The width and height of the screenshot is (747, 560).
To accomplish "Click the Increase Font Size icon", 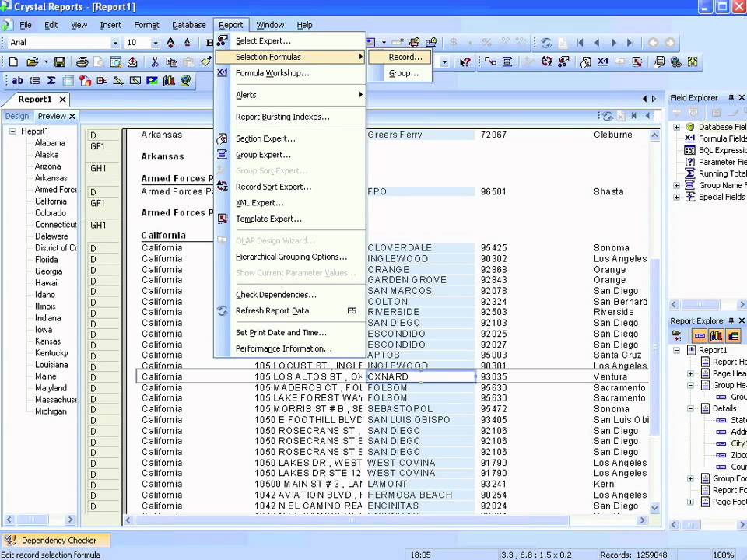I will pyautogui.click(x=170, y=43).
